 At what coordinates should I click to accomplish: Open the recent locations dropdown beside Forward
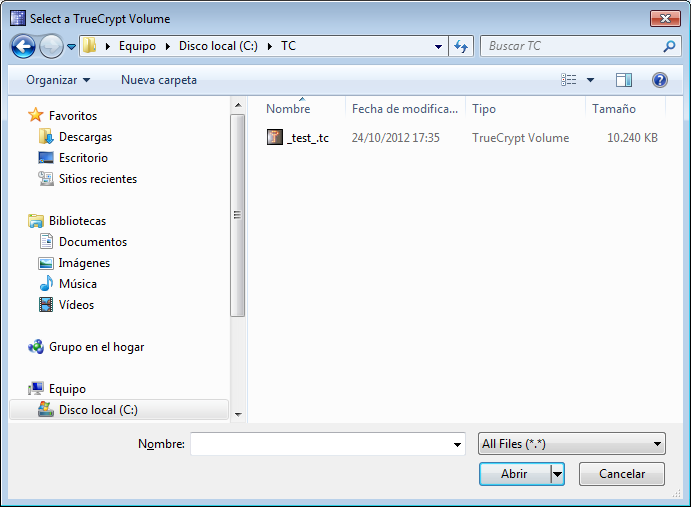tap(71, 46)
